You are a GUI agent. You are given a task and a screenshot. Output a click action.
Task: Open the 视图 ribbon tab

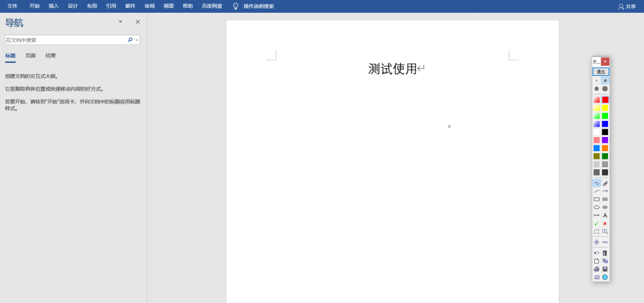click(x=168, y=6)
